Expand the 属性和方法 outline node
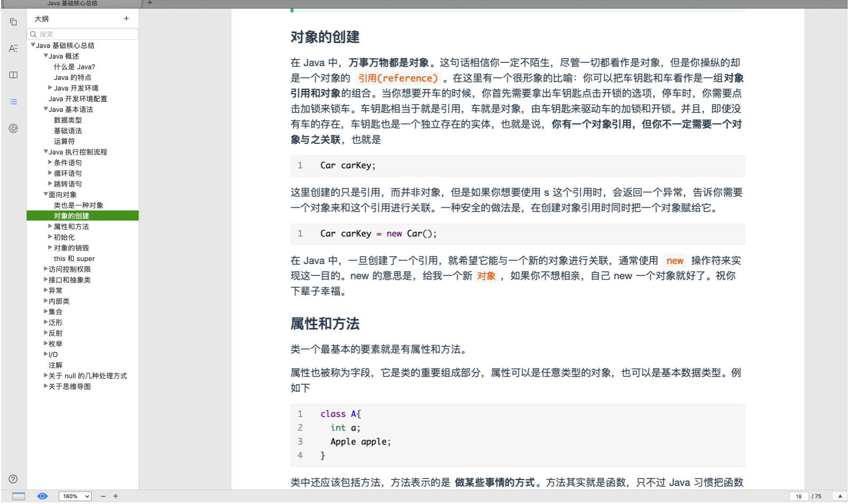The image size is (852, 504). 50,226
